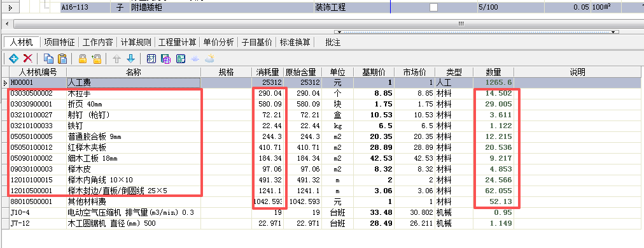
Task: Toggle the checkbox in the A16-113 row
Action: (433, 8)
